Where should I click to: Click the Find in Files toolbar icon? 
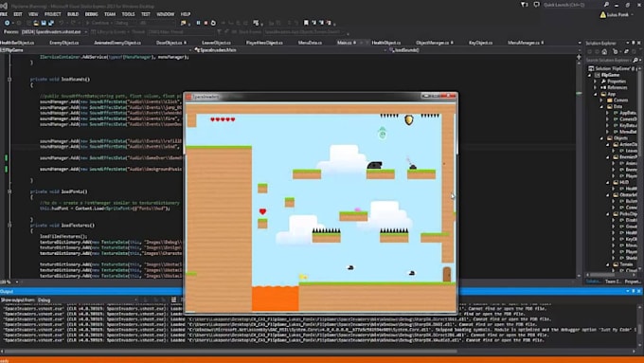(183, 23)
